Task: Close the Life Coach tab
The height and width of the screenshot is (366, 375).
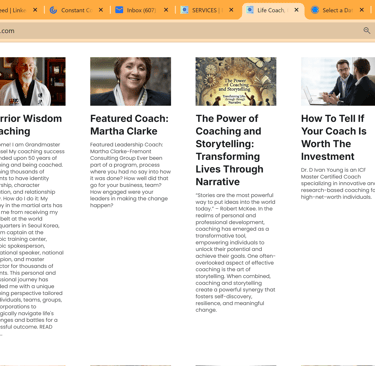Action: pyautogui.click(x=296, y=10)
